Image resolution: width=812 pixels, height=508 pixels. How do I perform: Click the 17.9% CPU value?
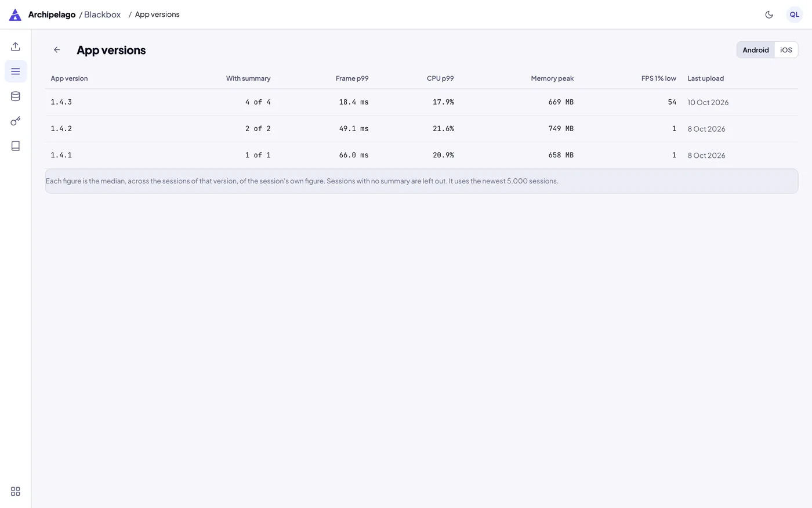pos(443,102)
